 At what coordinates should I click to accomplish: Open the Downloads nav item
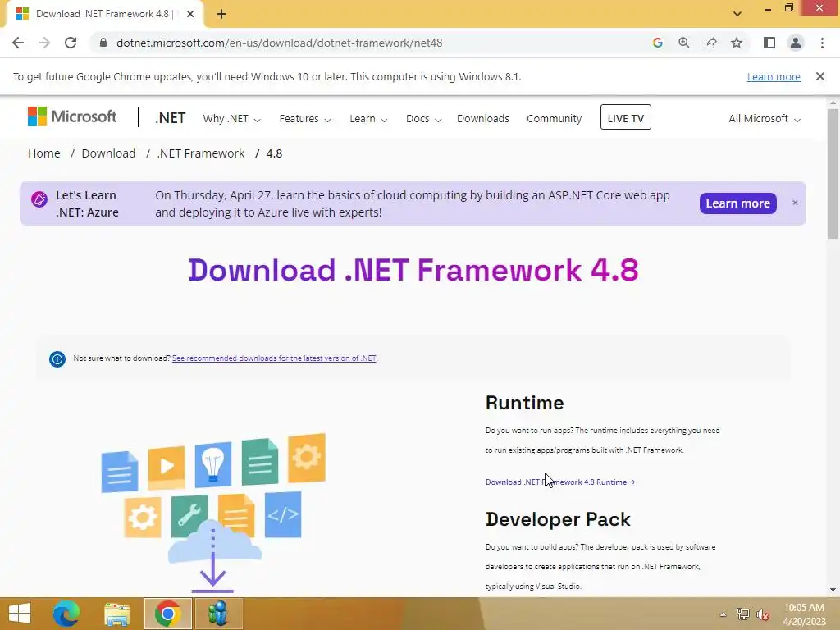(482, 118)
